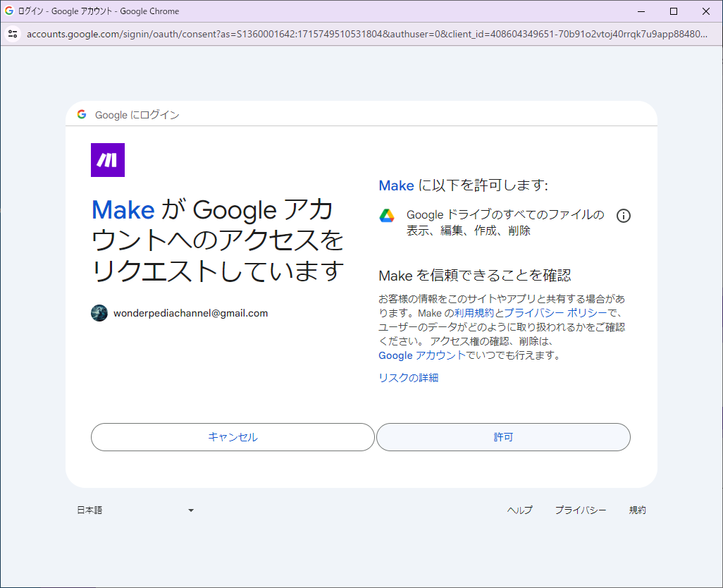Open the 日本語 language dropdown
Image resolution: width=723 pixels, height=588 pixels.
pyautogui.click(x=135, y=510)
